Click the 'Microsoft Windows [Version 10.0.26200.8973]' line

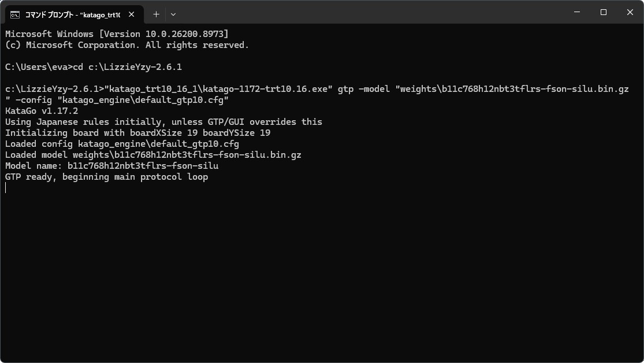(x=117, y=34)
